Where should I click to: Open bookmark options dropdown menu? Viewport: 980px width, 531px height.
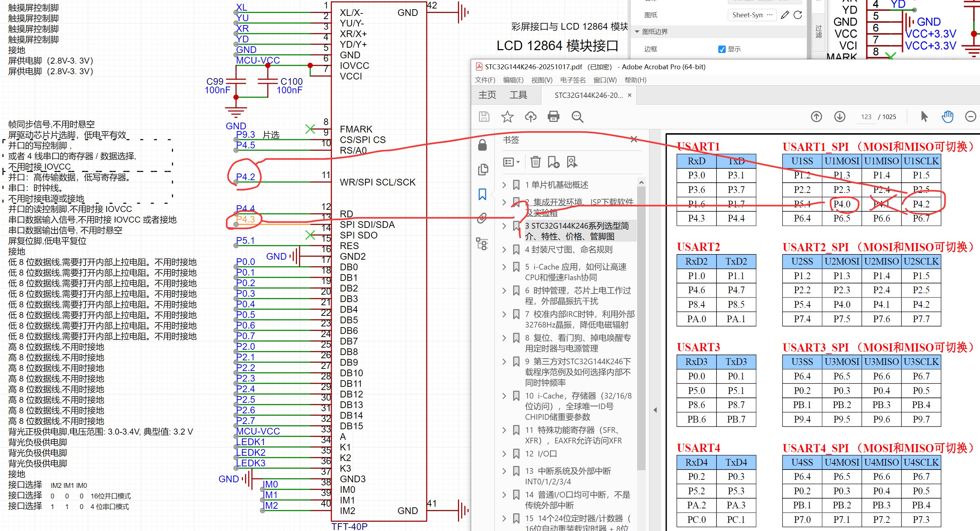coord(511,162)
